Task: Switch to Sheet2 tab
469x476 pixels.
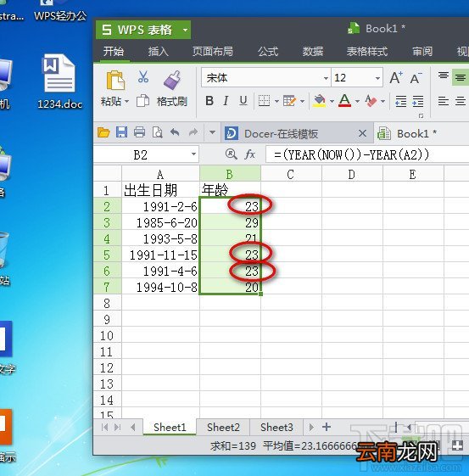Action: (x=223, y=427)
